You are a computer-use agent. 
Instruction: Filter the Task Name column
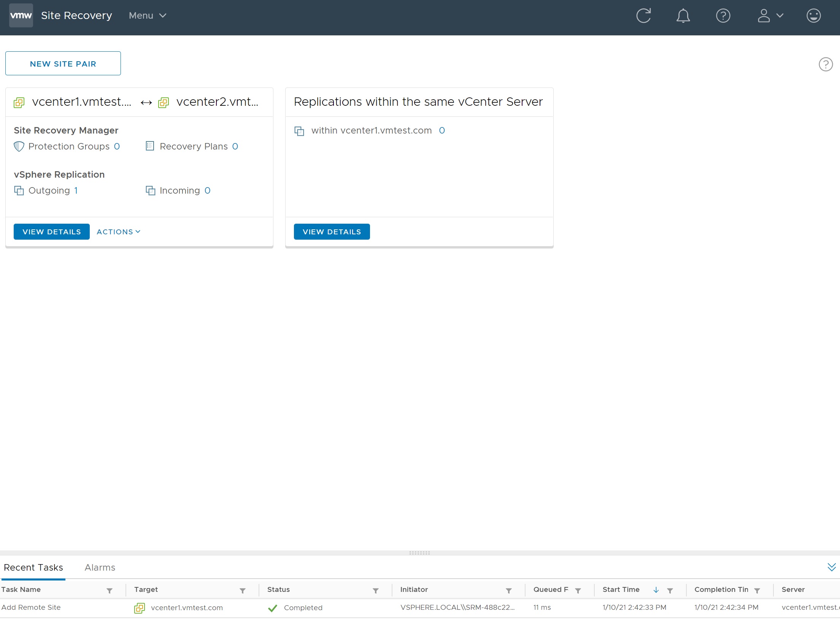point(110,590)
